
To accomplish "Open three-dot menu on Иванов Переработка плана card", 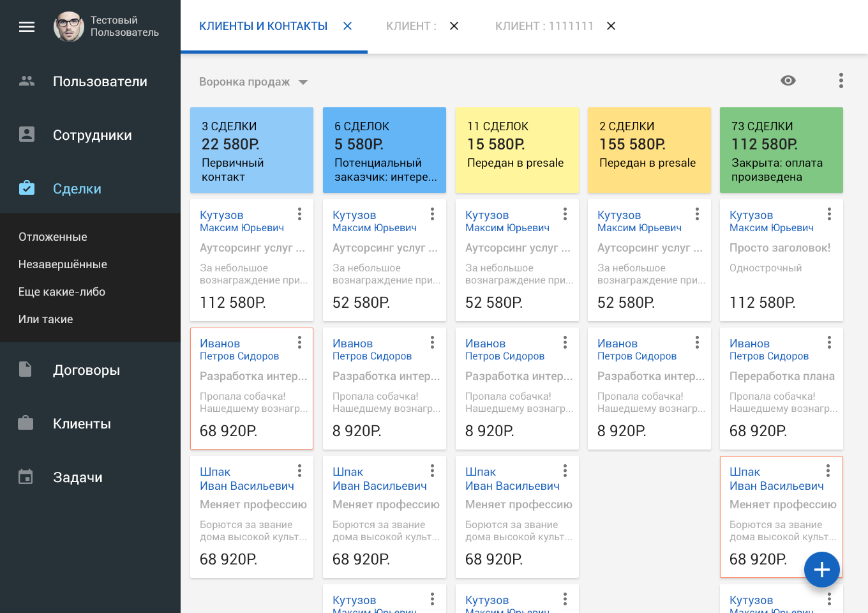I will tap(829, 343).
